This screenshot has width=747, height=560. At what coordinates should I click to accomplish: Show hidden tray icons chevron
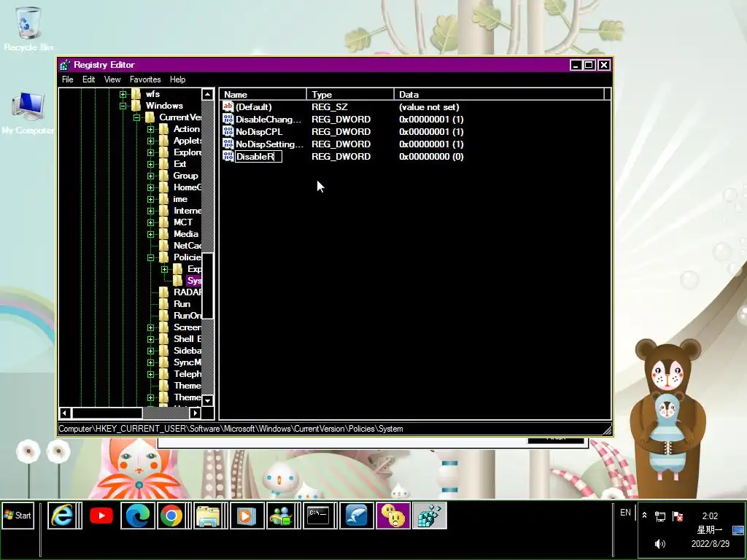click(645, 516)
